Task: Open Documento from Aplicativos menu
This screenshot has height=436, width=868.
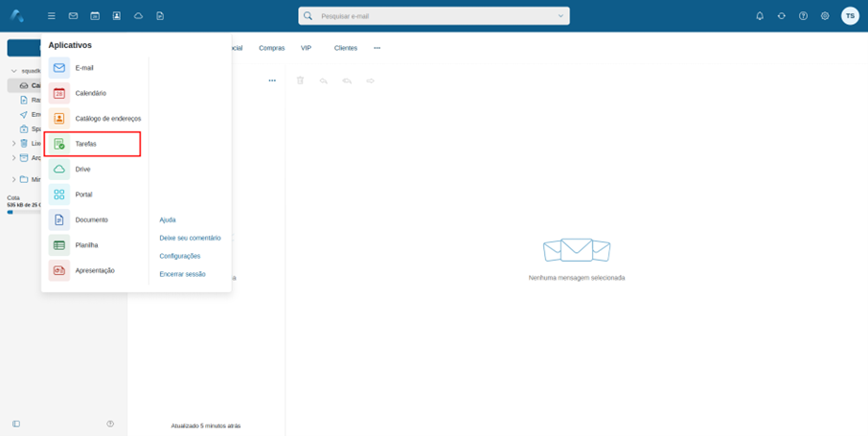Action: point(94,220)
